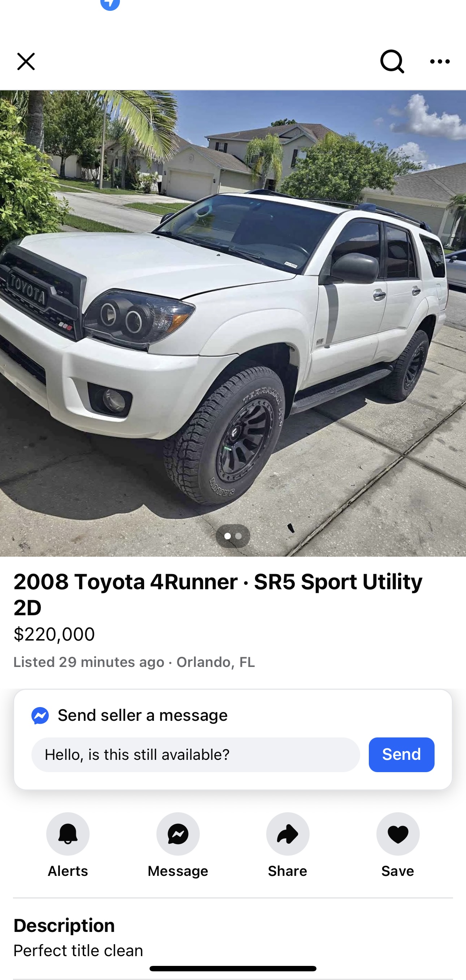The height and width of the screenshot is (980, 466).
Task: Tap the home indicator bar at bottom
Action: [233, 968]
